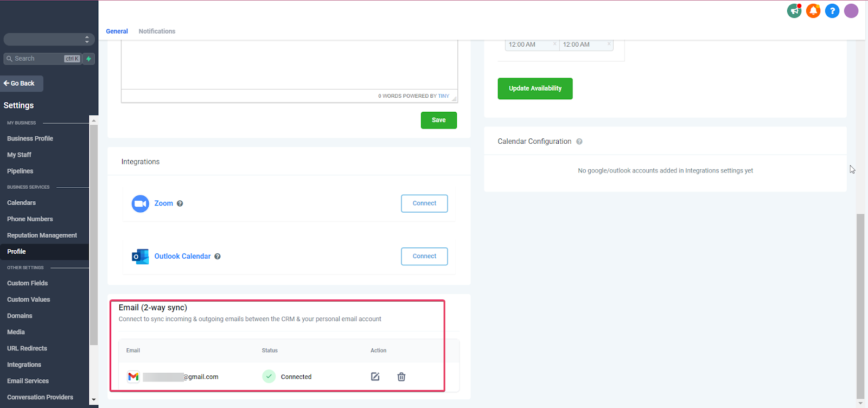
Task: Click the TINY link in editor footer
Action: click(x=444, y=96)
